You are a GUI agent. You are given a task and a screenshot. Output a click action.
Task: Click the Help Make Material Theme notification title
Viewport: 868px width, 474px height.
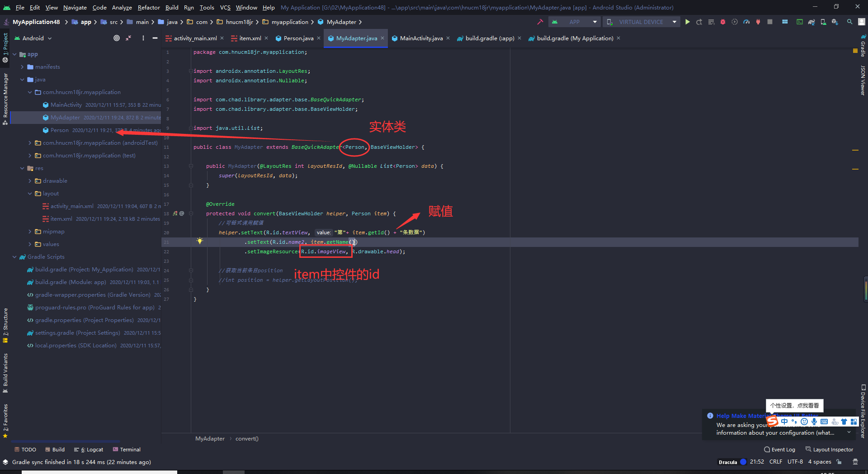pos(741,416)
